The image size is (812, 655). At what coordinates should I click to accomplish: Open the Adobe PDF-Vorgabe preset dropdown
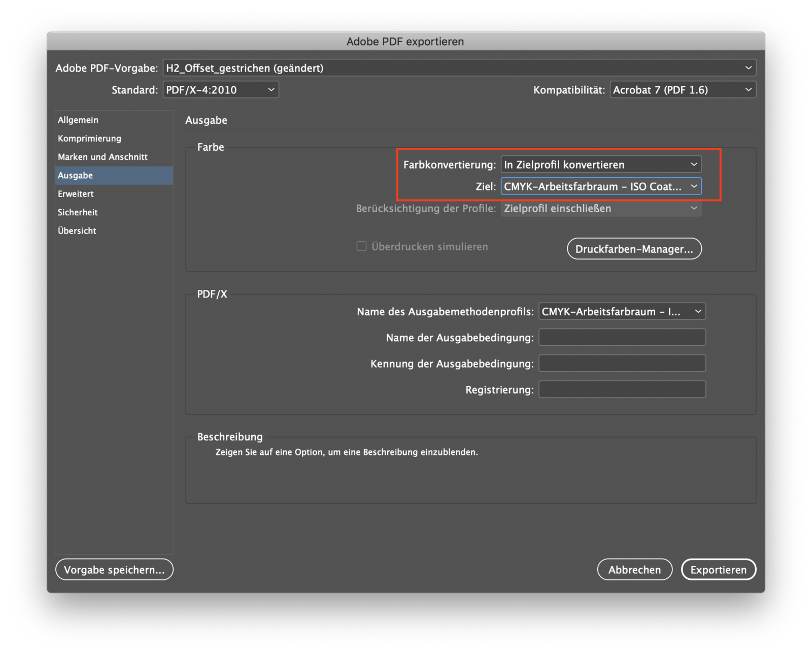click(459, 68)
